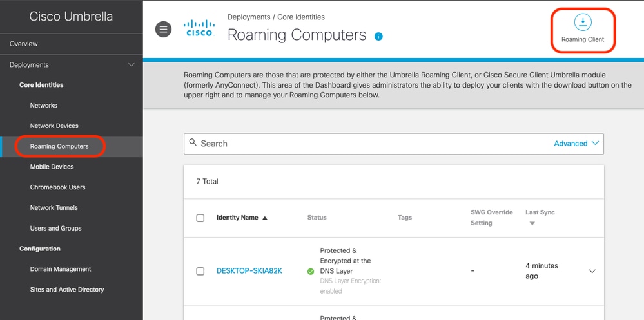
Task: Click the 4 minutes ago sync value
Action: click(542, 271)
